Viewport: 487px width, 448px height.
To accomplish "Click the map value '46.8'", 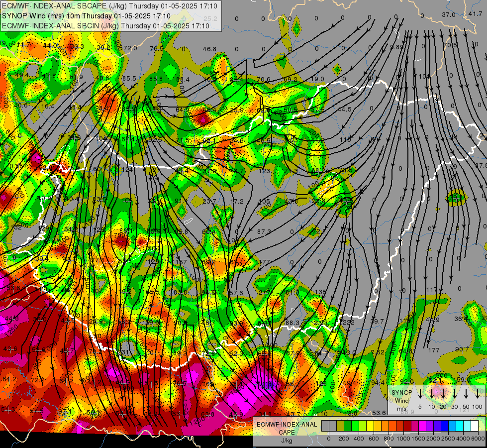I will tap(209, 49).
